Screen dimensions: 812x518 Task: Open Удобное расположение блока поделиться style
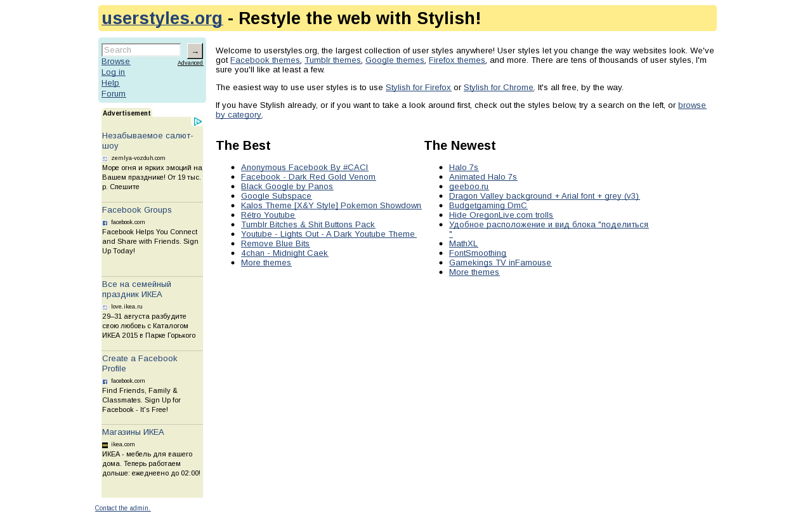point(549,225)
